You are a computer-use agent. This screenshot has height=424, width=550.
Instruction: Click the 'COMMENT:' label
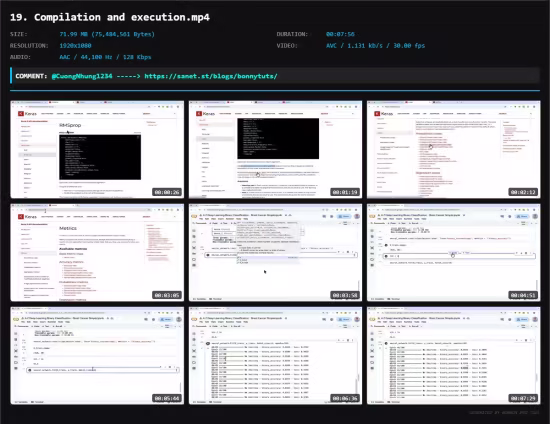click(x=31, y=76)
